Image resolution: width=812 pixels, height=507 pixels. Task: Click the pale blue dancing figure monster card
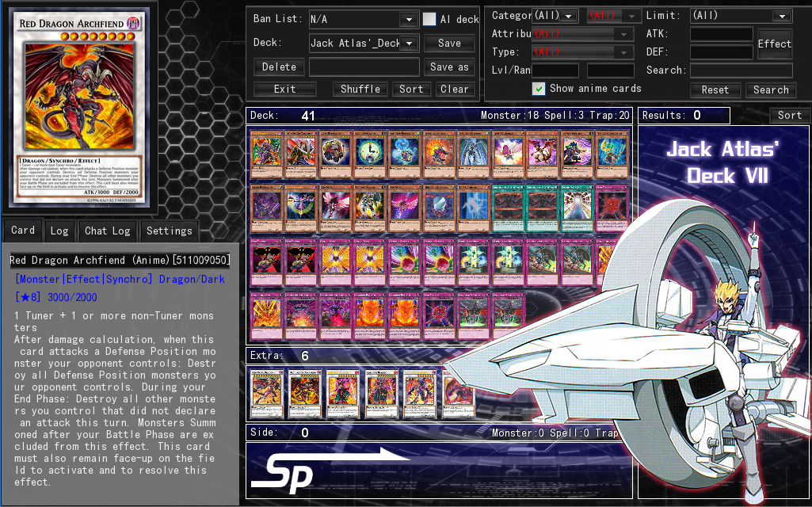(473, 208)
